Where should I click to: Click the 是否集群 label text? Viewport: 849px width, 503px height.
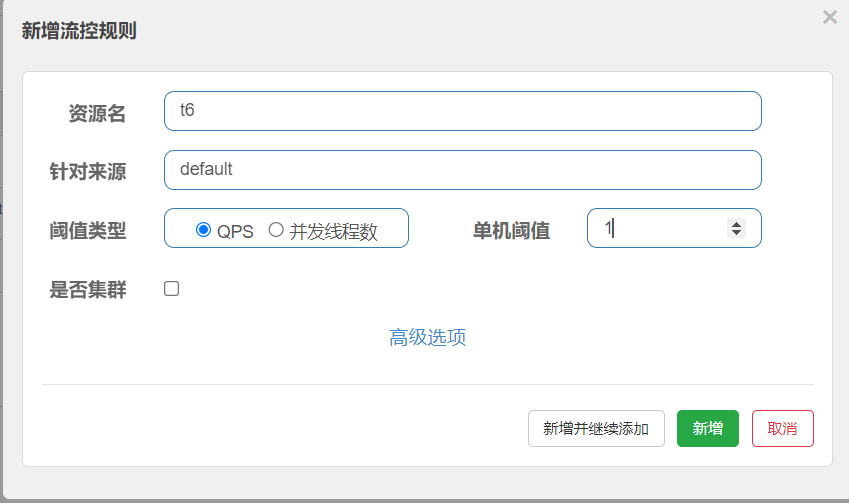tap(88, 291)
